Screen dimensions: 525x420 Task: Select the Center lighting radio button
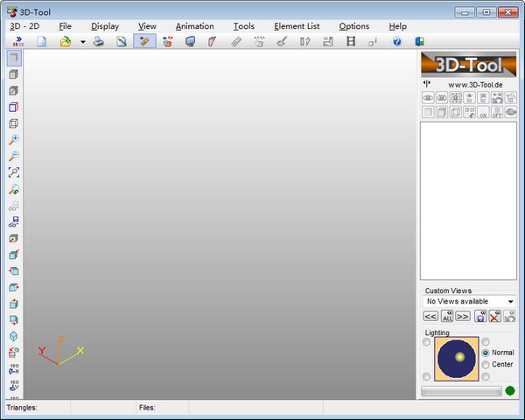(486, 364)
